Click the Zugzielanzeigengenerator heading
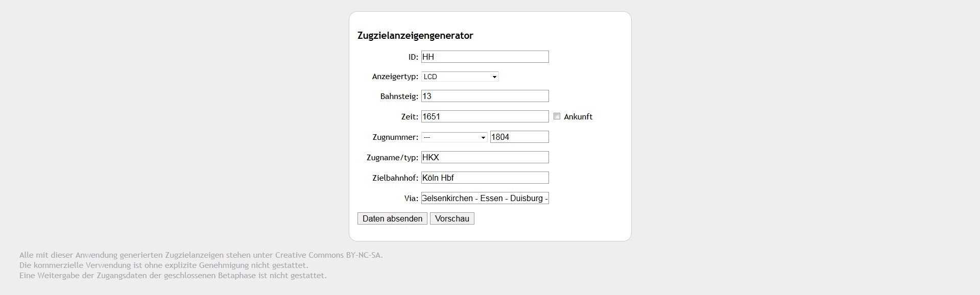The width and height of the screenshot is (980, 295). point(415,36)
